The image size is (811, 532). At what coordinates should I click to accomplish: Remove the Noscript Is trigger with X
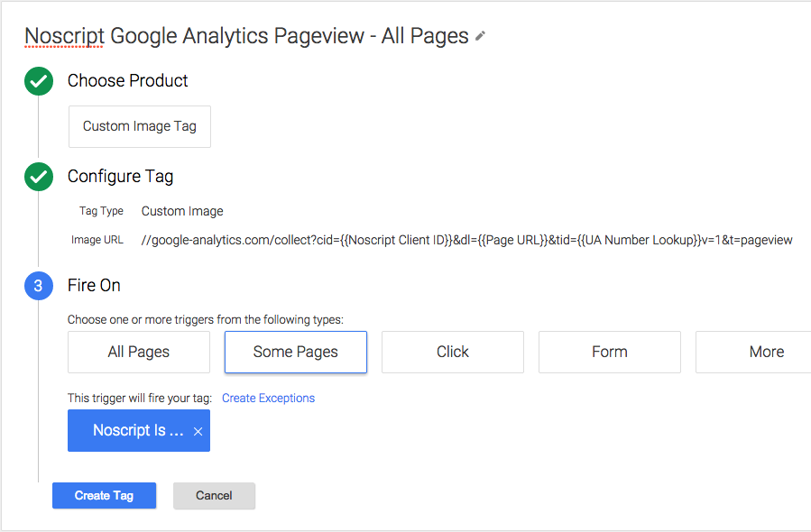click(198, 431)
